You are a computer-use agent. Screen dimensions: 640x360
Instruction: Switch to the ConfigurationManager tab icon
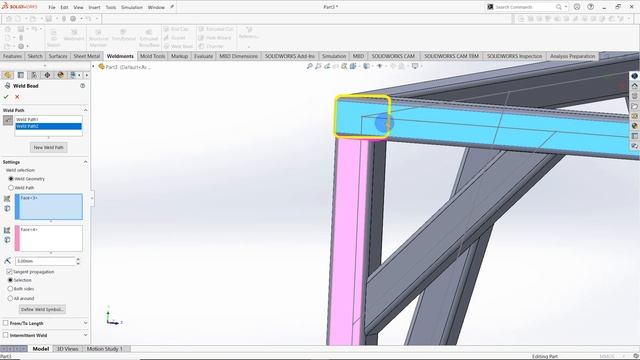coord(34,75)
